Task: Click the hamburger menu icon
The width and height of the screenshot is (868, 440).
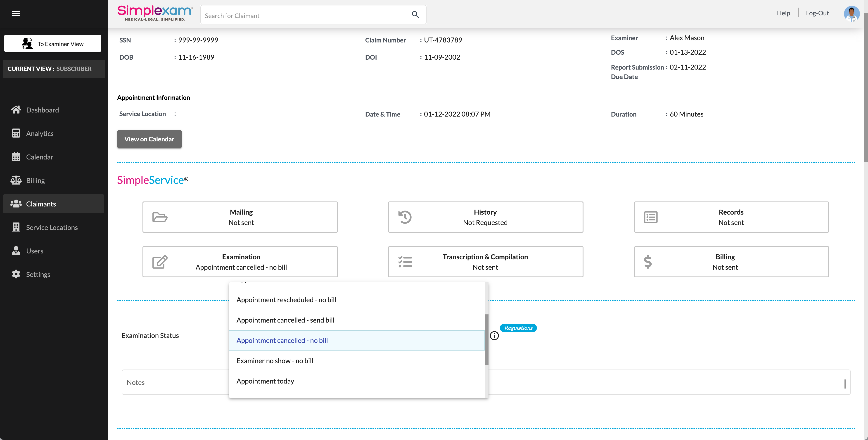Action: (x=16, y=14)
